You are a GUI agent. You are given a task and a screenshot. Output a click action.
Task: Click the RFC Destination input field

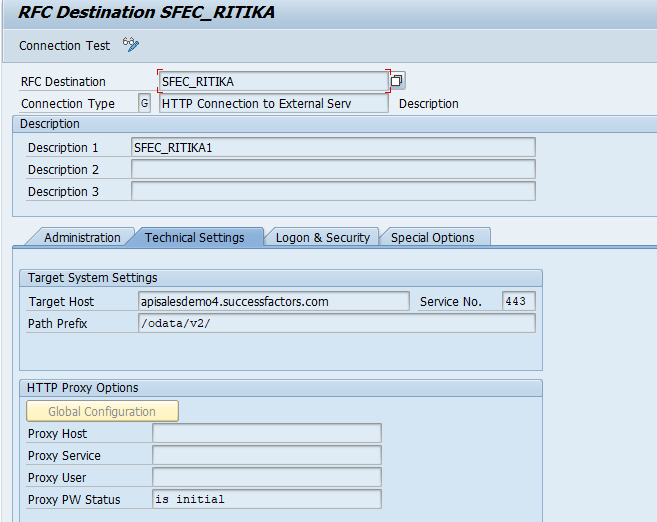point(274,81)
